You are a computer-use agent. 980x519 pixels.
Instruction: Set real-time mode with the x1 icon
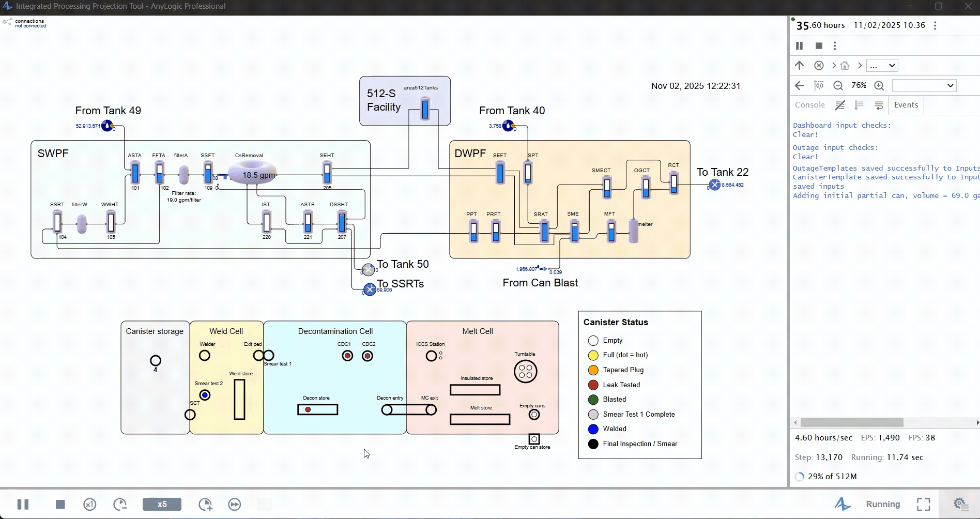(89, 504)
